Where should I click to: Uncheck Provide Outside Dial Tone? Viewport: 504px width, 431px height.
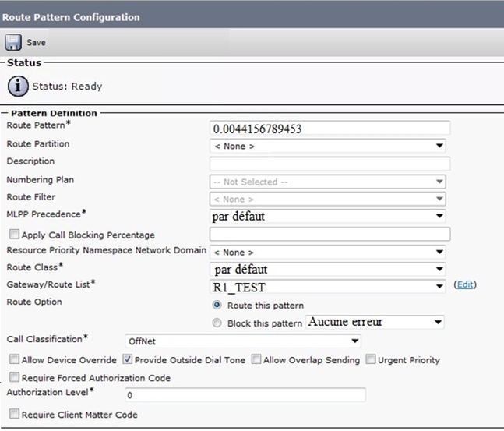128,360
